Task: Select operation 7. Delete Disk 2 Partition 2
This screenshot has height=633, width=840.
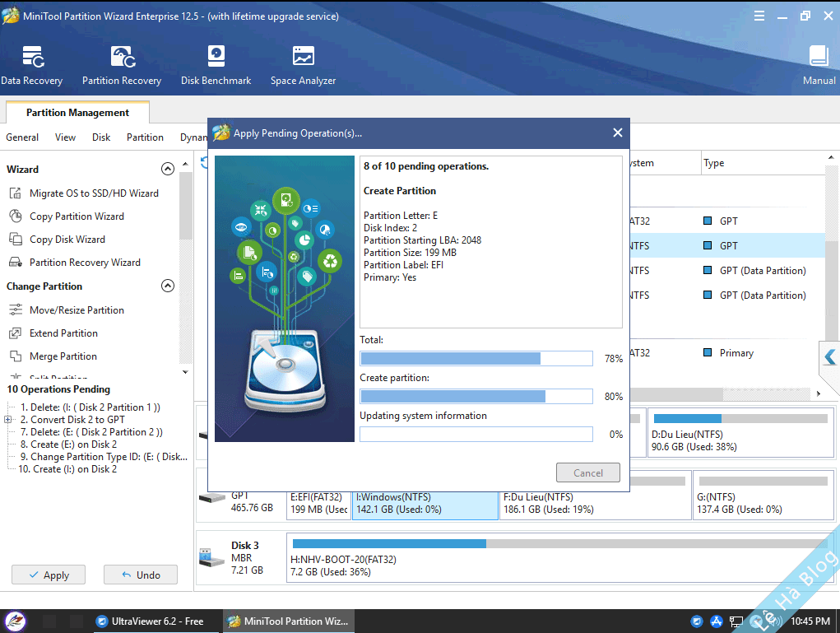Action: click(91, 432)
